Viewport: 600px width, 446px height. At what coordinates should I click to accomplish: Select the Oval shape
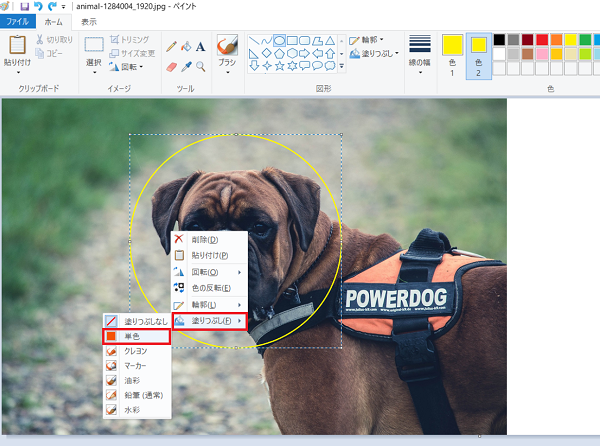[279, 41]
